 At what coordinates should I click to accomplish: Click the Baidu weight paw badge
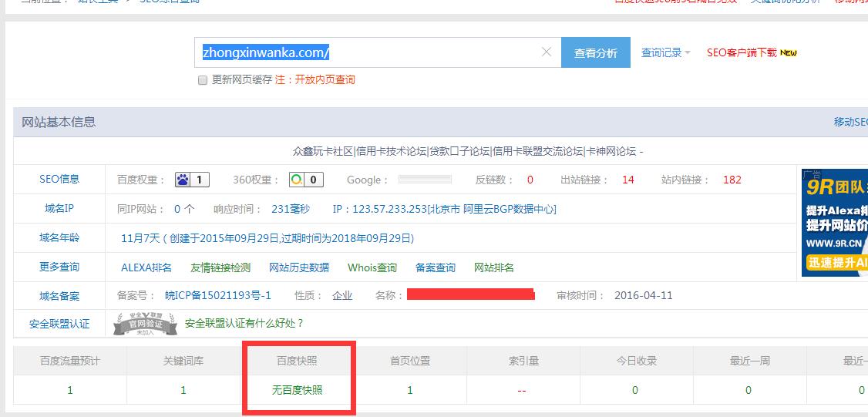(192, 180)
